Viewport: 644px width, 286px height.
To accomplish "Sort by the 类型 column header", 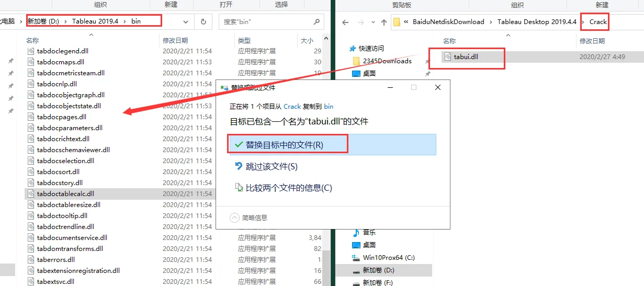I will click(244, 40).
